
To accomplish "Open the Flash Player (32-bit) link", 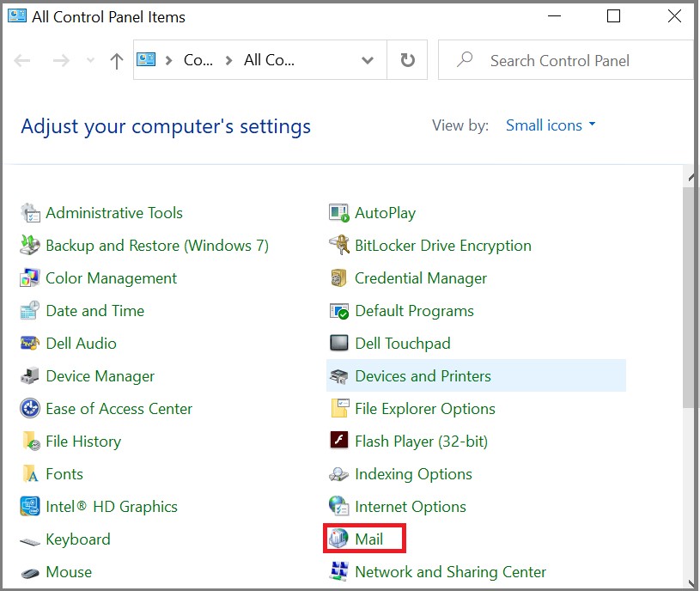I will coord(421,442).
